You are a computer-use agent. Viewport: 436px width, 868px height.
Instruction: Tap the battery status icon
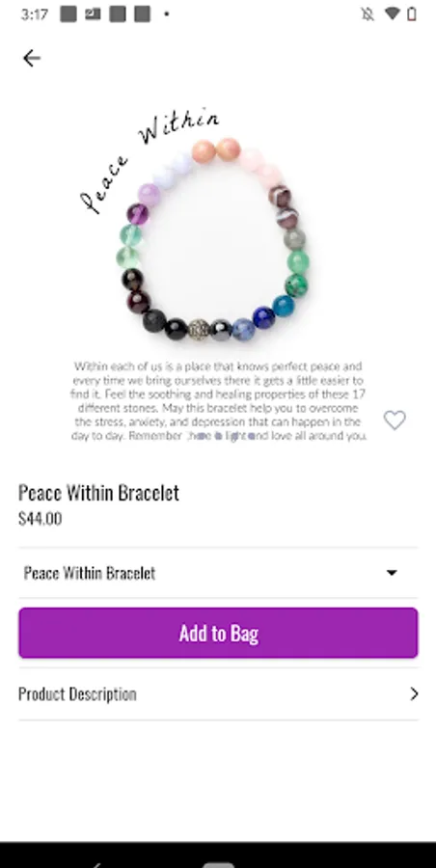(x=411, y=14)
